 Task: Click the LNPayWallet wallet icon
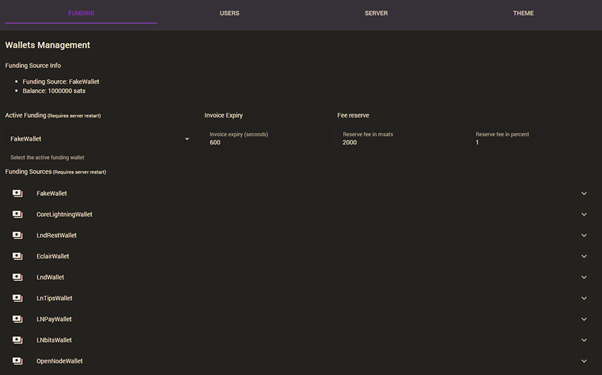click(17, 319)
